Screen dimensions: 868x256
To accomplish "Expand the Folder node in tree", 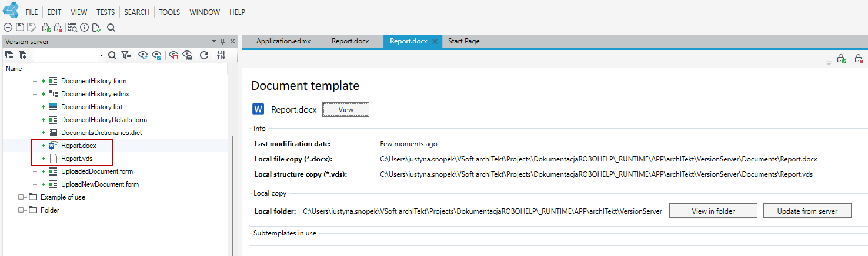I will pos(21,210).
